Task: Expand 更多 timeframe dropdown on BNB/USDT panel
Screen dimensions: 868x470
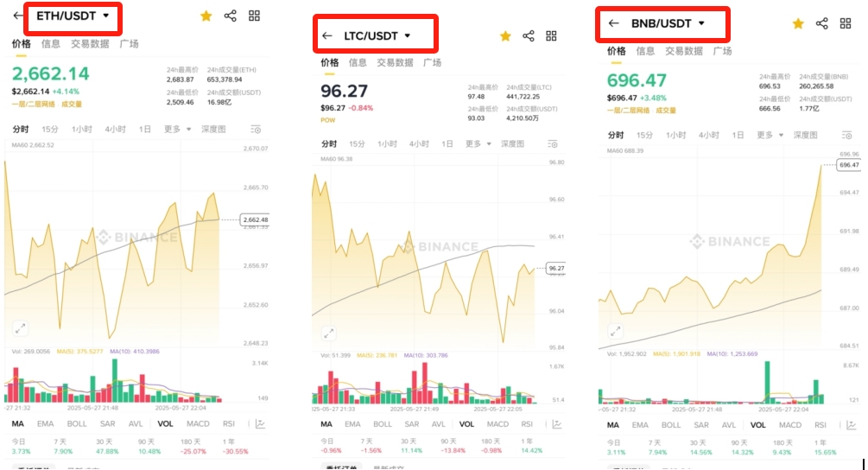Action: click(x=770, y=135)
